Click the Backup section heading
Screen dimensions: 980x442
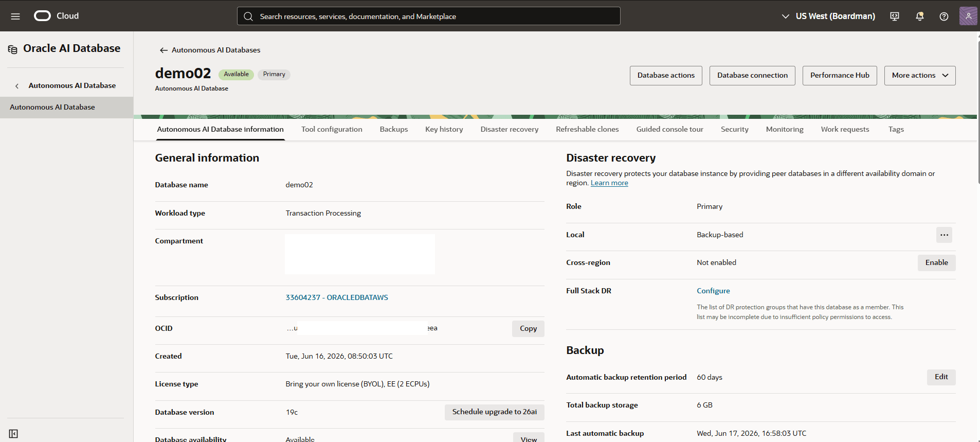point(585,350)
